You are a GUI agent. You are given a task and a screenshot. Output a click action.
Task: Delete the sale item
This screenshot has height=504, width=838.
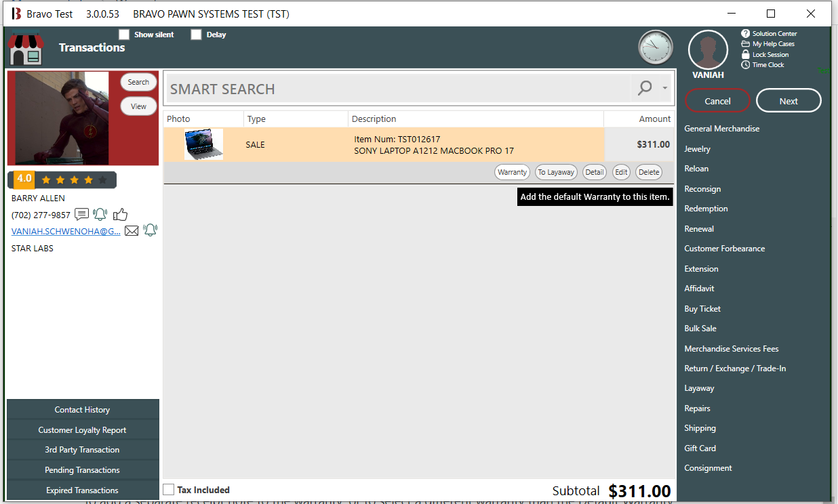point(649,172)
